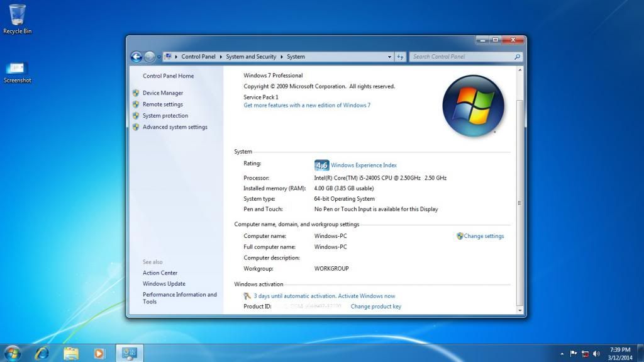644x362 pixels.
Task: Open Device Manager from the sidebar
Action: point(162,93)
